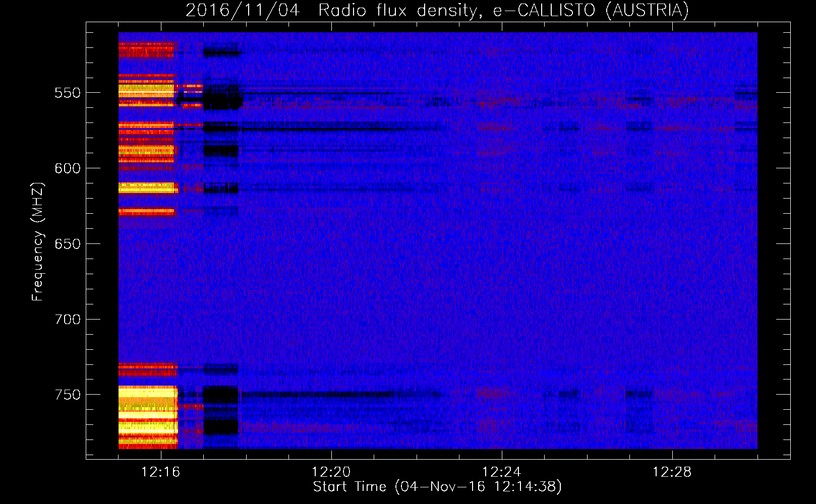The height and width of the screenshot is (504, 816).
Task: Click the 12:28 time tick label
Action: coord(672,472)
